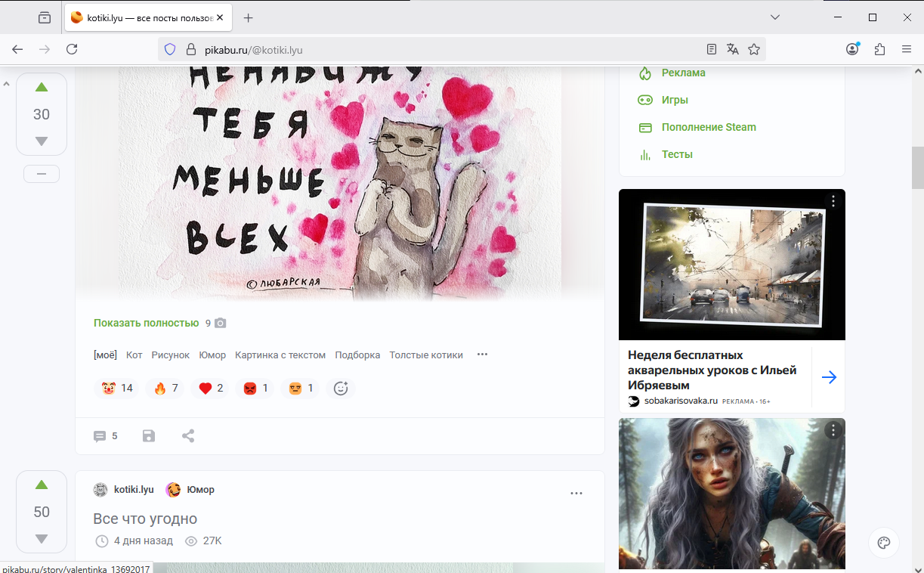Select the [моё] tag

[x=105, y=355]
